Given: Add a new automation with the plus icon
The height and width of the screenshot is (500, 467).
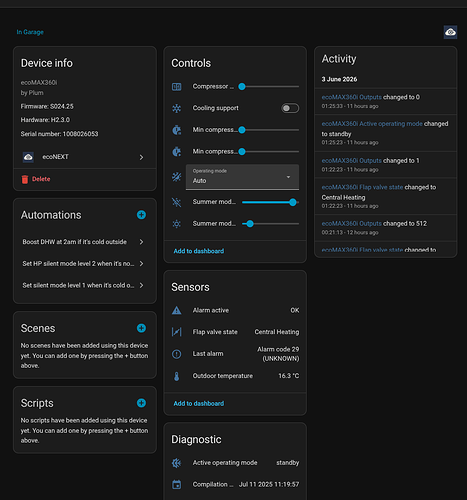Looking at the screenshot, I should pyautogui.click(x=141, y=215).
